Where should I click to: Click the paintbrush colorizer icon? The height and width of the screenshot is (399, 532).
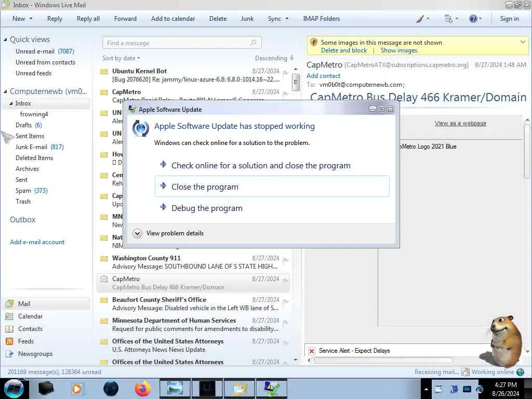click(x=420, y=19)
